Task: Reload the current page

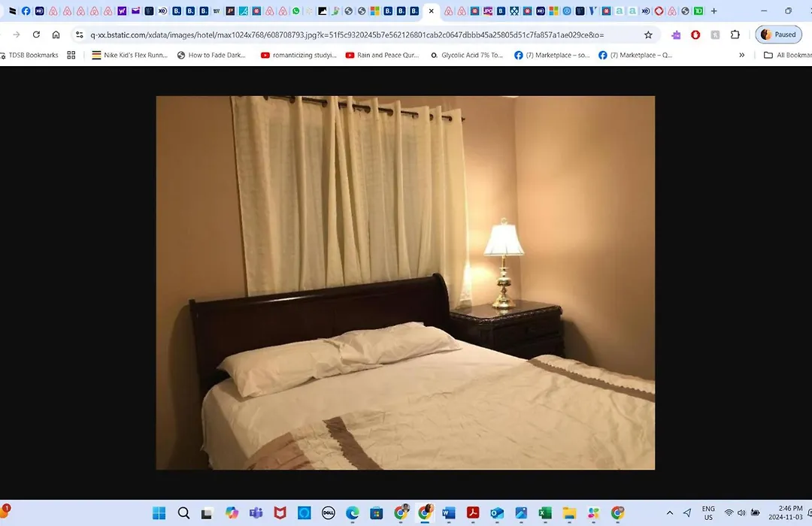Action: [36, 35]
